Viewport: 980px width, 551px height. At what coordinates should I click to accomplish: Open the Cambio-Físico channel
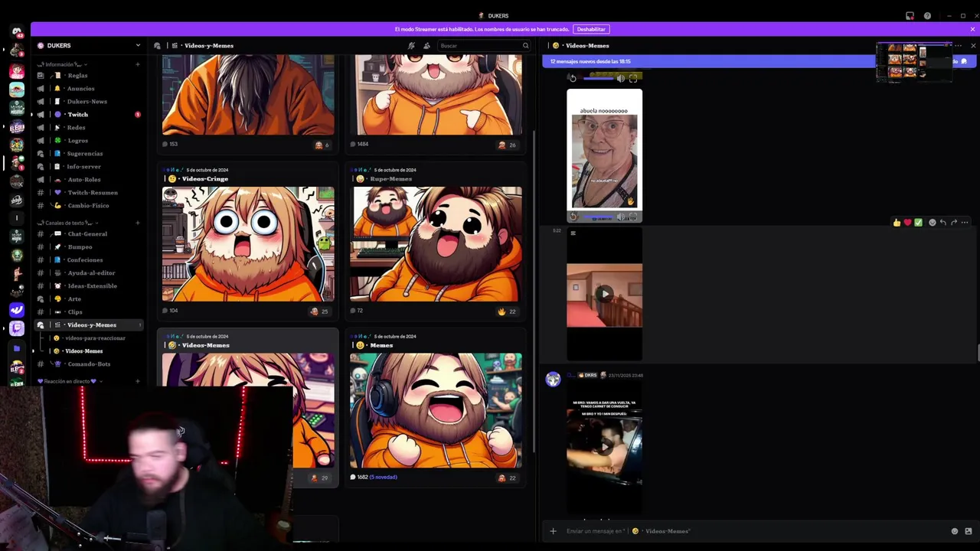click(89, 205)
